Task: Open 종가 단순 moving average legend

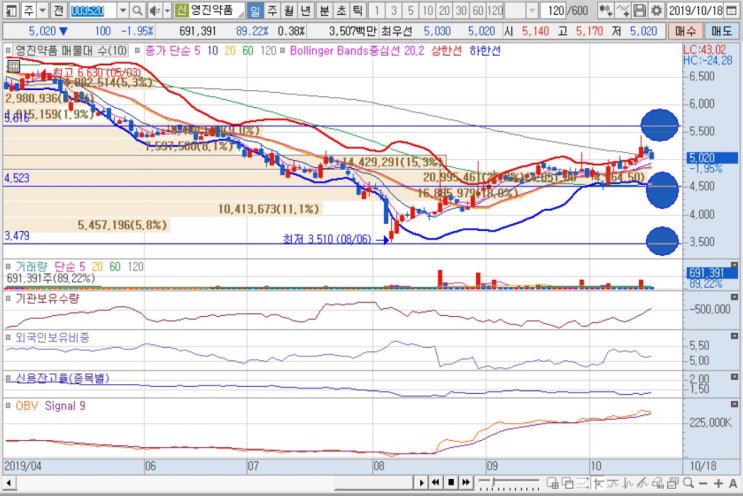Action: pos(172,51)
